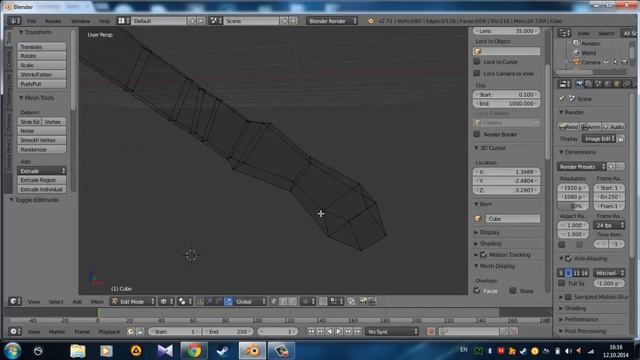Toggle the 3D manipulator widget icon
The height and width of the screenshot is (360, 640).
[x=200, y=301]
